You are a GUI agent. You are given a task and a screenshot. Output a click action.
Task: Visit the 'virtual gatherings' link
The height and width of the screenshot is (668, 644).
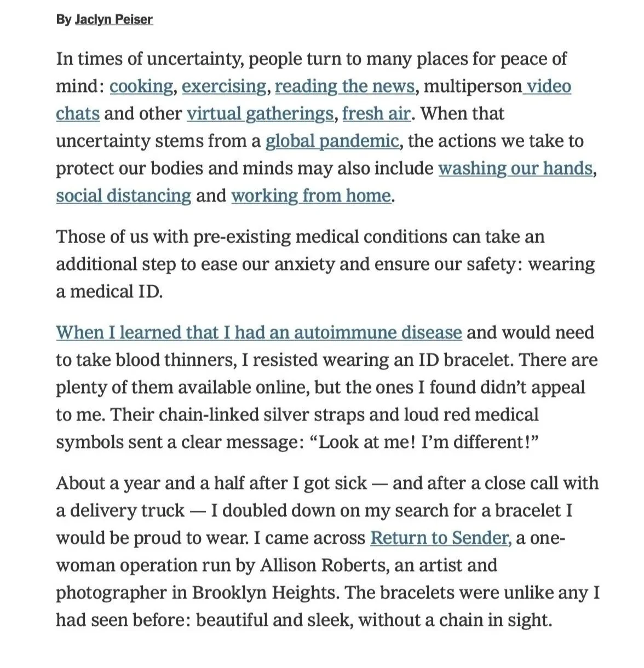click(260, 114)
